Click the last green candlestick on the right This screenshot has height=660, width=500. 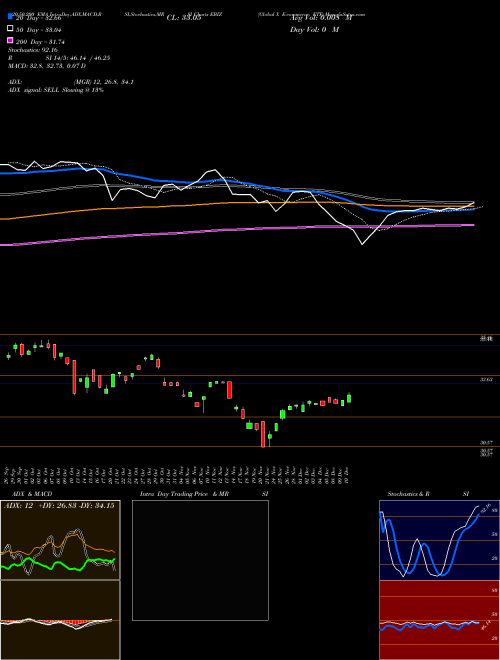tap(349, 398)
